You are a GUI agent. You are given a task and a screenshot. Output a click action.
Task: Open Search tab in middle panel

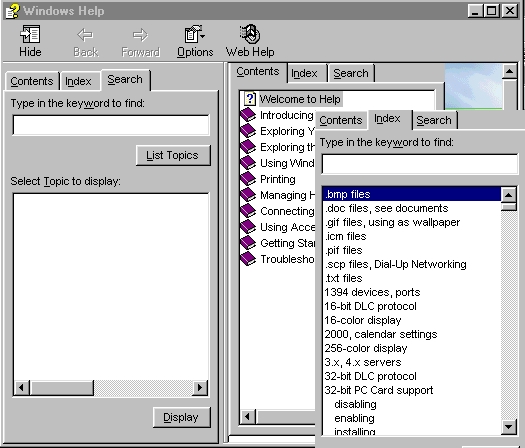pos(351,73)
